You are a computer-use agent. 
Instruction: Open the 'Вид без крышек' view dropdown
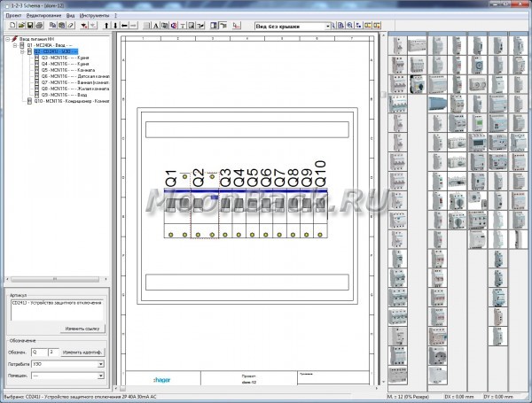(x=327, y=27)
